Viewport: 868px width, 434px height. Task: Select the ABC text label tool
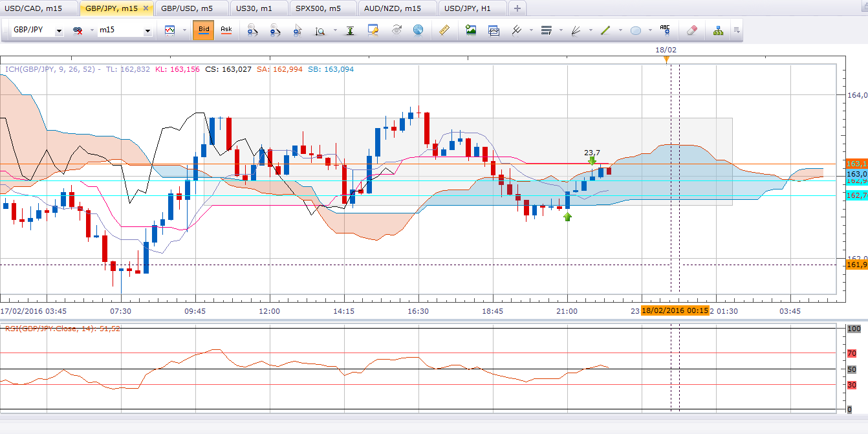[665, 30]
